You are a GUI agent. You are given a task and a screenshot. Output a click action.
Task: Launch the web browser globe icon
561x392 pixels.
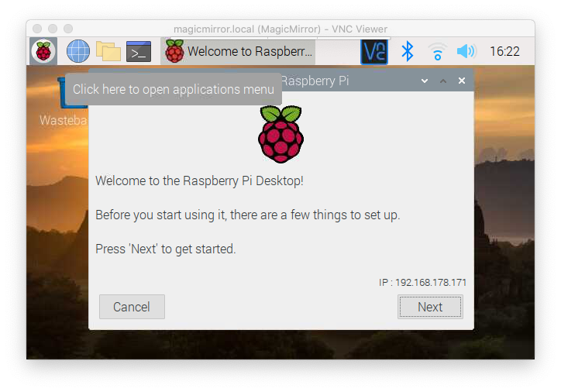point(78,51)
